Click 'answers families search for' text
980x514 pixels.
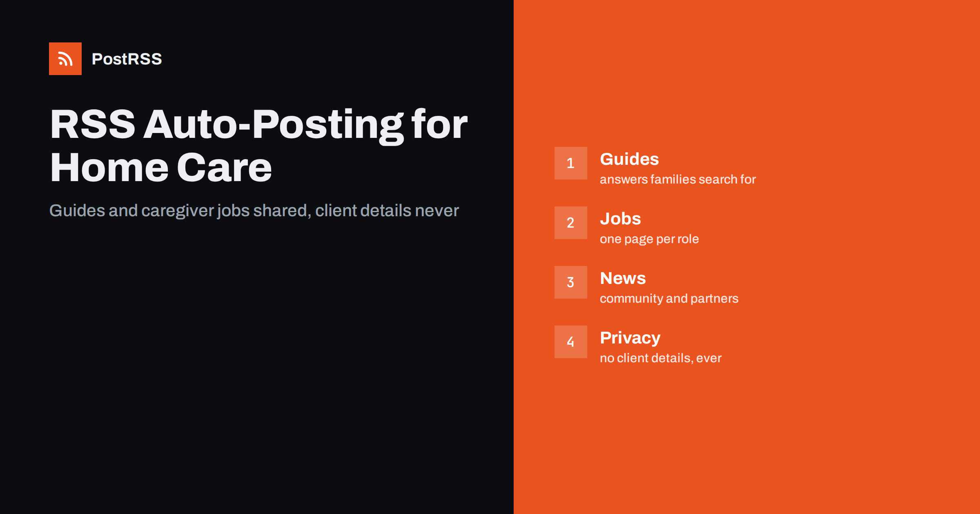pyautogui.click(x=678, y=179)
